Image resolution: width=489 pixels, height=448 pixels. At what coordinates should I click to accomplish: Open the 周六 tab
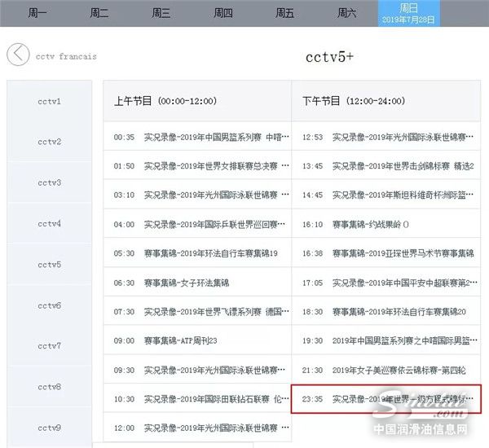point(346,13)
